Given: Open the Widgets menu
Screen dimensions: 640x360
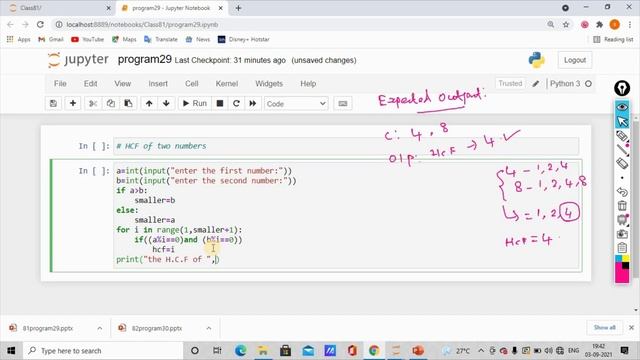Looking at the screenshot, I should pyautogui.click(x=269, y=84).
